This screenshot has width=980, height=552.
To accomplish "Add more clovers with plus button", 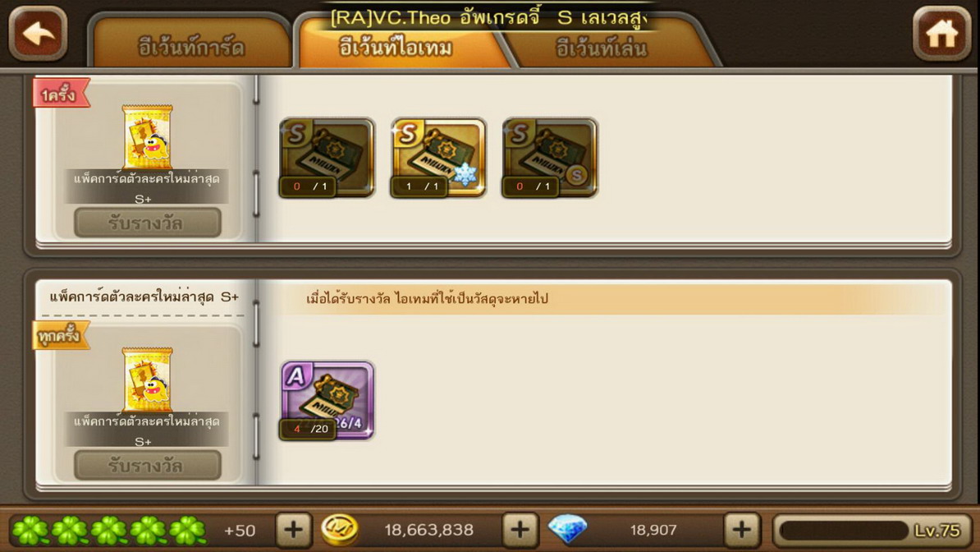I will tap(293, 530).
